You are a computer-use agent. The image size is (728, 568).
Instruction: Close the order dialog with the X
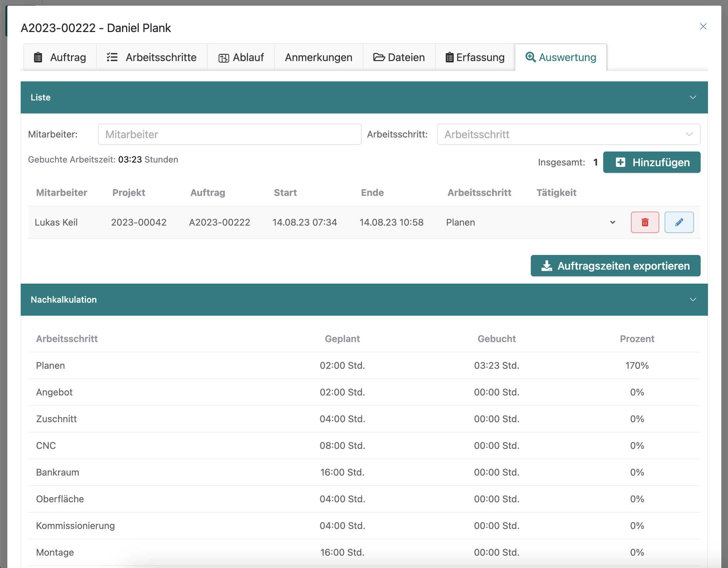click(703, 27)
